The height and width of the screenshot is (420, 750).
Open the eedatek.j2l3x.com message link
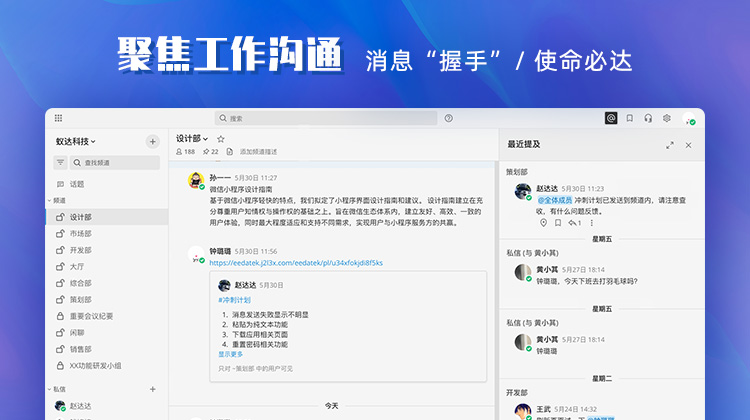coord(296,263)
